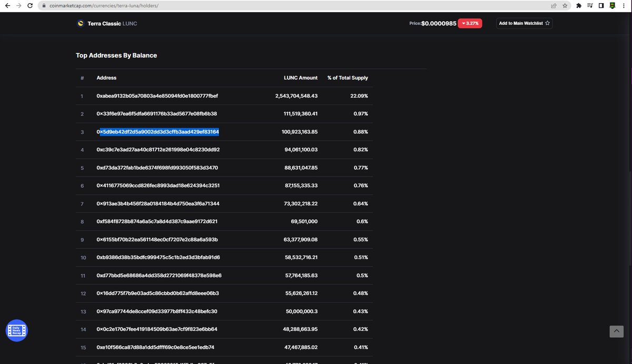Go back to the previous browser page

tap(7, 6)
